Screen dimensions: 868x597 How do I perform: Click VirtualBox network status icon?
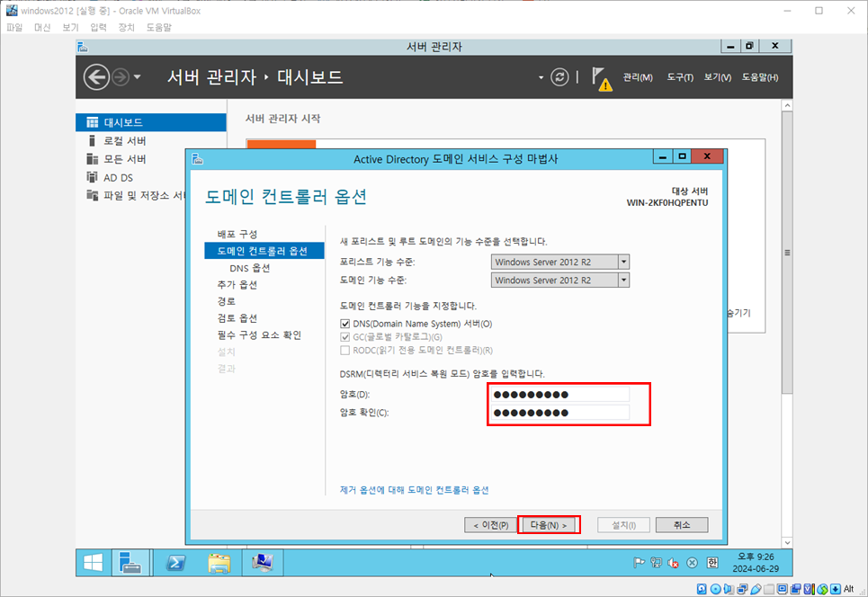pos(742,589)
